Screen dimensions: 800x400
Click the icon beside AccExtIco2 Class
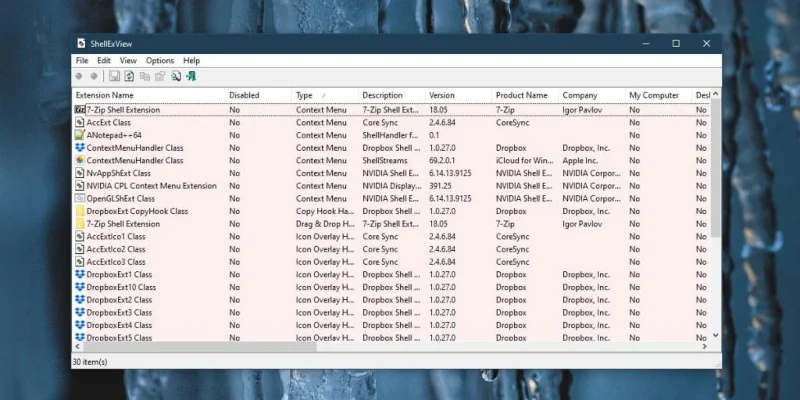click(x=80, y=249)
